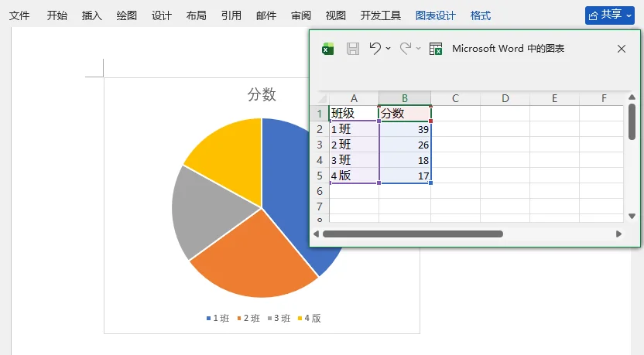Image resolution: width=644 pixels, height=355 pixels.
Task: Close the Microsoft Word 中的图表 window
Action: tap(622, 49)
